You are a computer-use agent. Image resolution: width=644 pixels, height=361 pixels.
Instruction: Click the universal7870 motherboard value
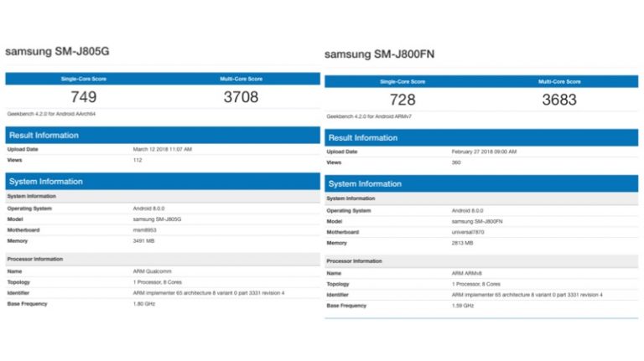(x=469, y=232)
